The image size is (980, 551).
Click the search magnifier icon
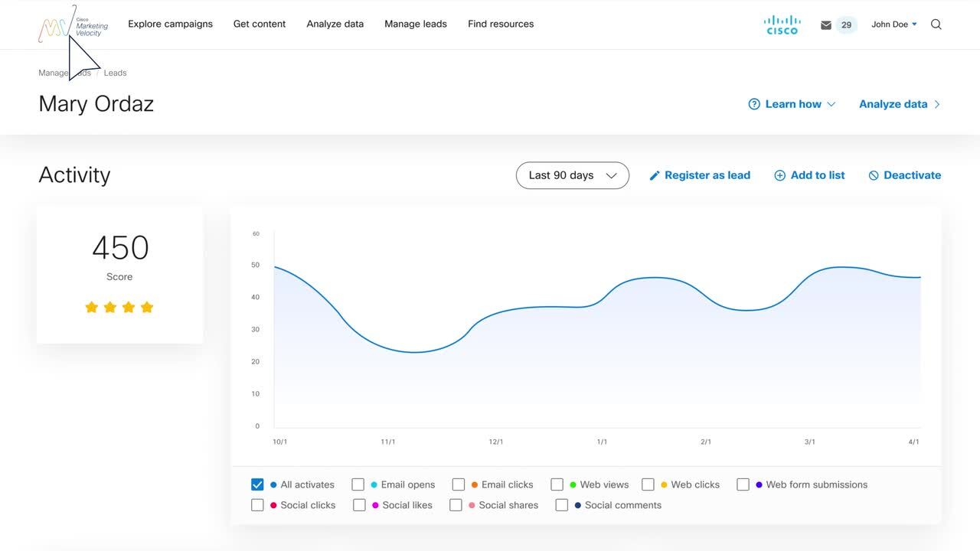936,24
